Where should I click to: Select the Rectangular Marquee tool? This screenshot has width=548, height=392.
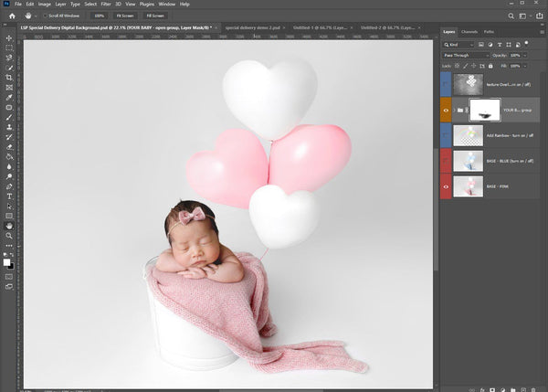click(x=9, y=47)
